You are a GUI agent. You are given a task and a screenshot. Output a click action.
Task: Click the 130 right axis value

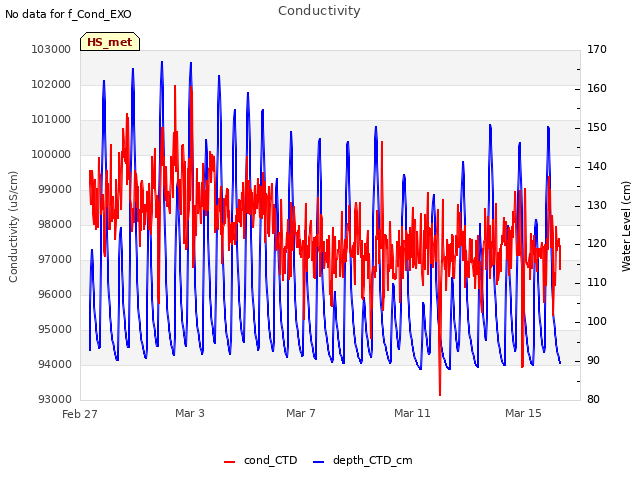[597, 205]
